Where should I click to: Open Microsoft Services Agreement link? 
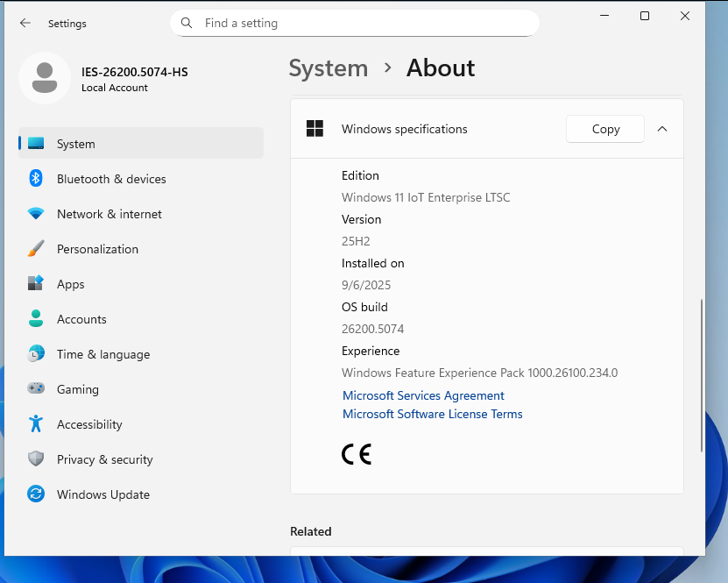(x=423, y=395)
